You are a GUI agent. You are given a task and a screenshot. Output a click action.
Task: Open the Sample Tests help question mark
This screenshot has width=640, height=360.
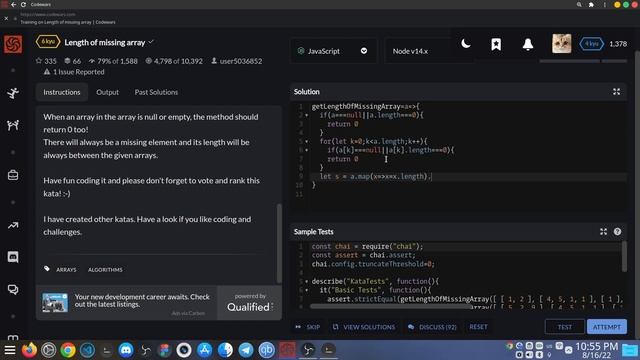pyautogui.click(x=617, y=232)
